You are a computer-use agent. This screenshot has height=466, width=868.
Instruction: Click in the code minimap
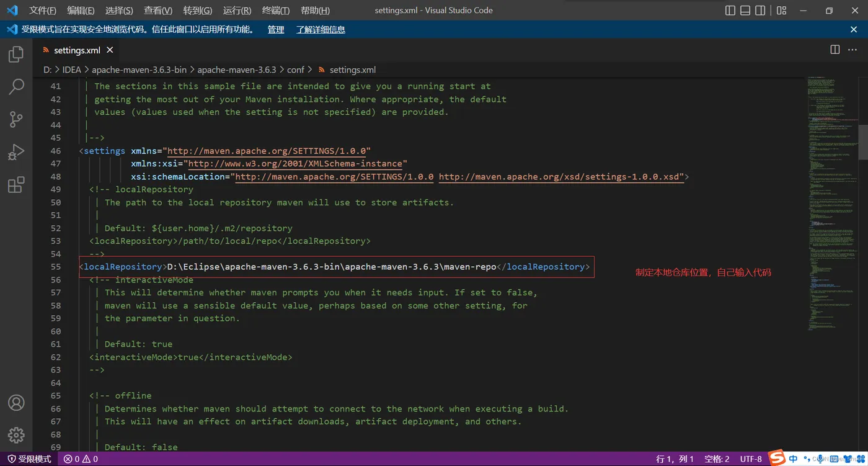(x=832, y=205)
